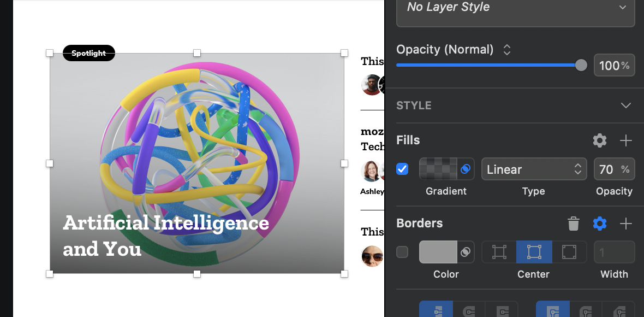Collapse the STYLE section chevron
The height and width of the screenshot is (317, 644).
click(625, 105)
